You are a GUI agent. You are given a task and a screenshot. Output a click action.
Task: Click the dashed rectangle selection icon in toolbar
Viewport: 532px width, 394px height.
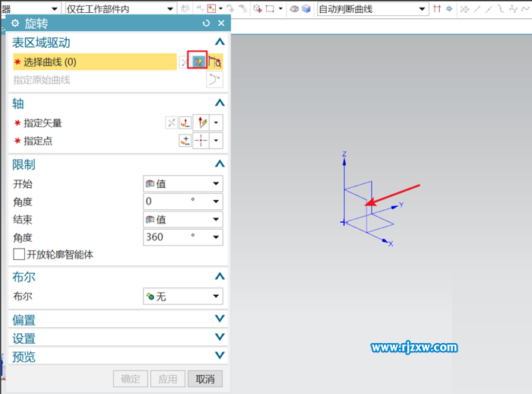click(270, 8)
